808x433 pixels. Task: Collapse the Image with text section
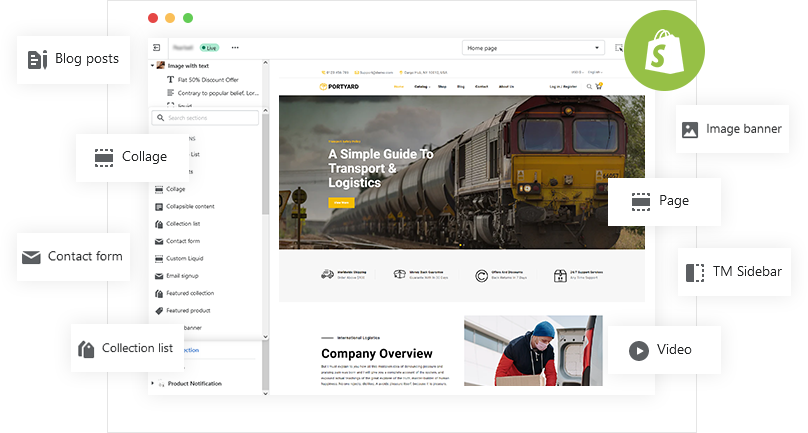pyautogui.click(x=153, y=66)
